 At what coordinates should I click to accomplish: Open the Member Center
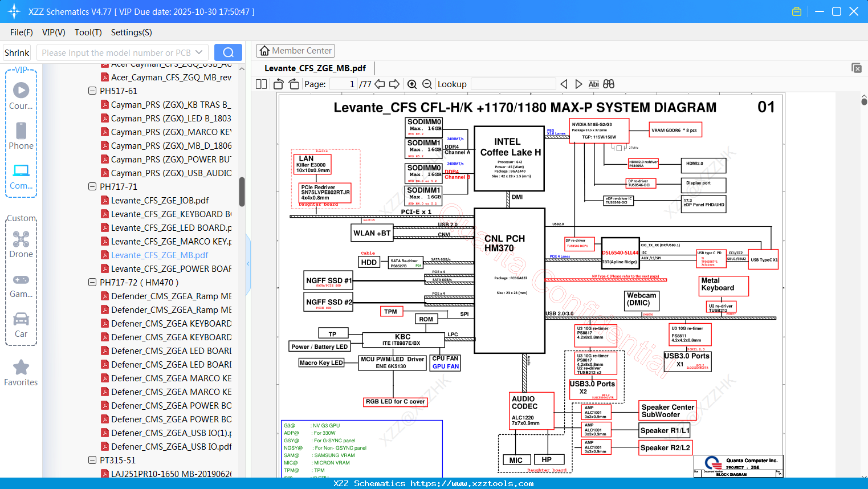pyautogui.click(x=295, y=51)
